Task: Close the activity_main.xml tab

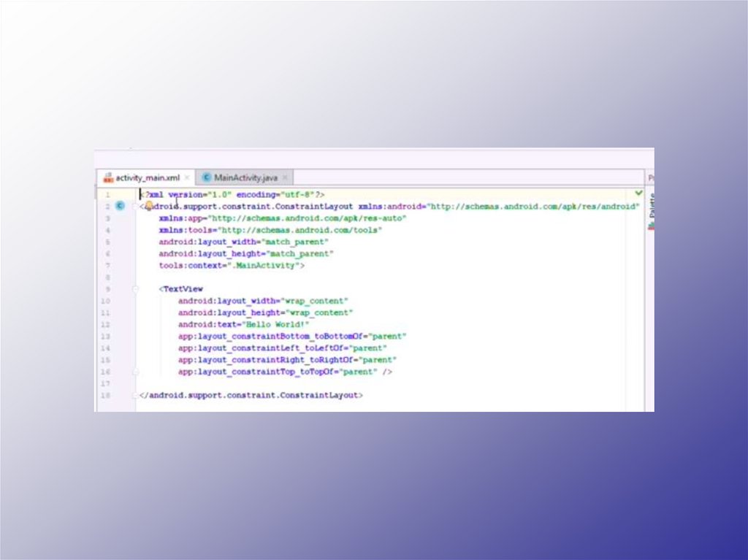Action: pos(187,177)
